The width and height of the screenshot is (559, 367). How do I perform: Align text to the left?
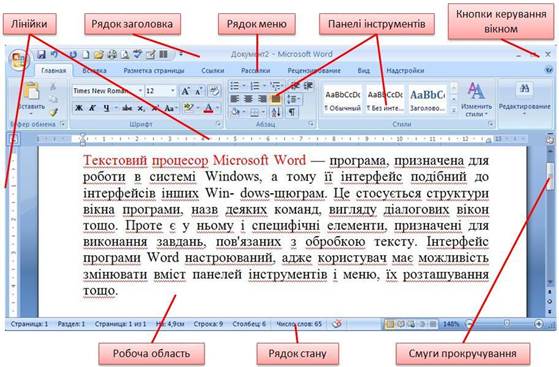234,99
